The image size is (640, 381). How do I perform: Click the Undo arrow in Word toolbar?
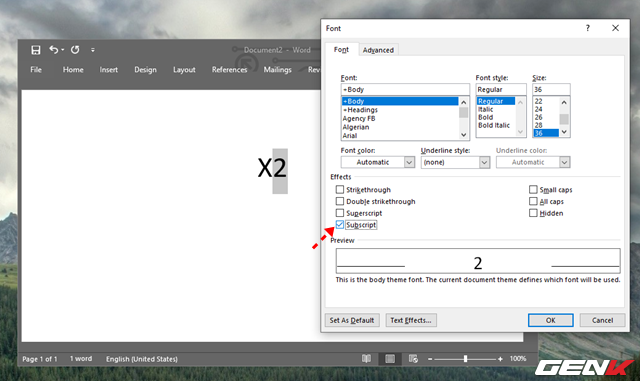[x=53, y=49]
